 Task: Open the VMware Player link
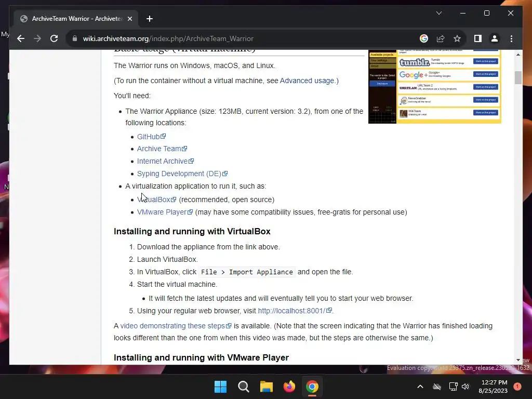(x=165, y=212)
